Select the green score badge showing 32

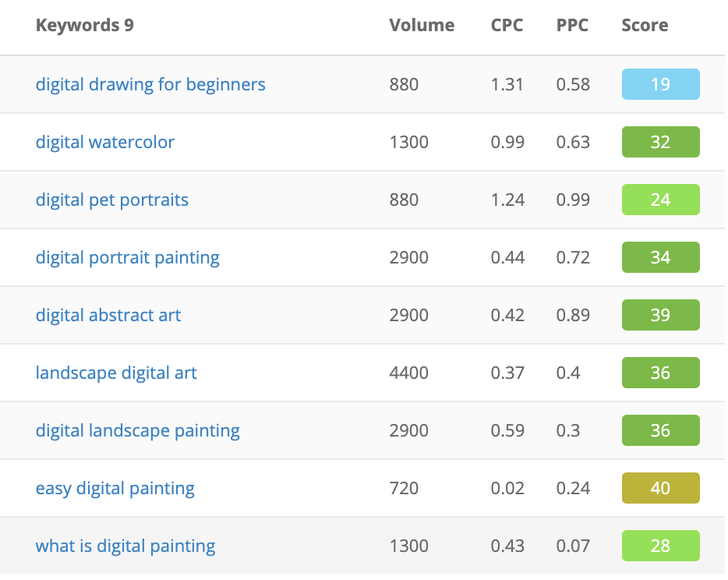pyautogui.click(x=660, y=142)
